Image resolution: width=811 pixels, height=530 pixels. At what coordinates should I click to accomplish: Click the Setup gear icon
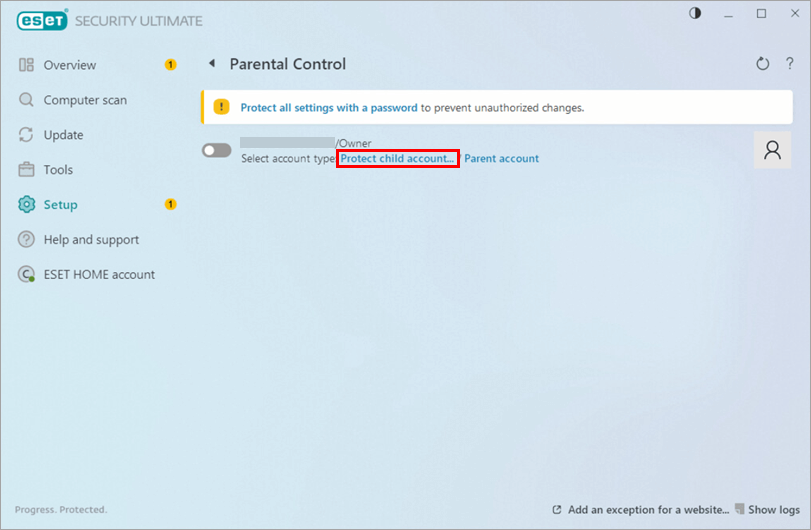(x=27, y=205)
